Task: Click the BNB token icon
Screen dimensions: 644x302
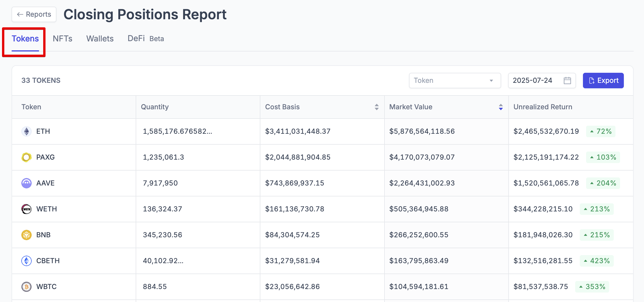Action: (26, 235)
